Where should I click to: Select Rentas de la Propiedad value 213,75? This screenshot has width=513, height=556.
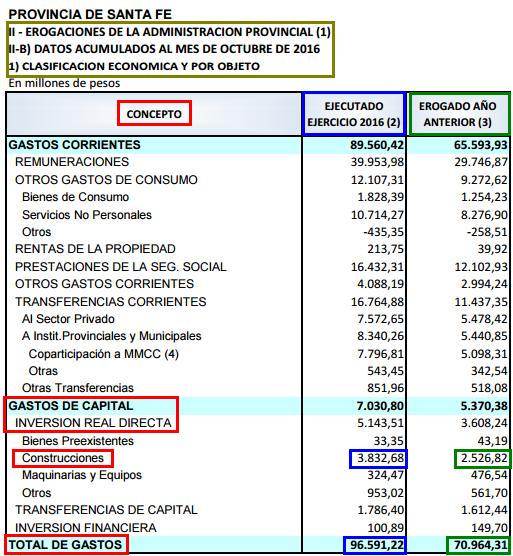(385, 249)
